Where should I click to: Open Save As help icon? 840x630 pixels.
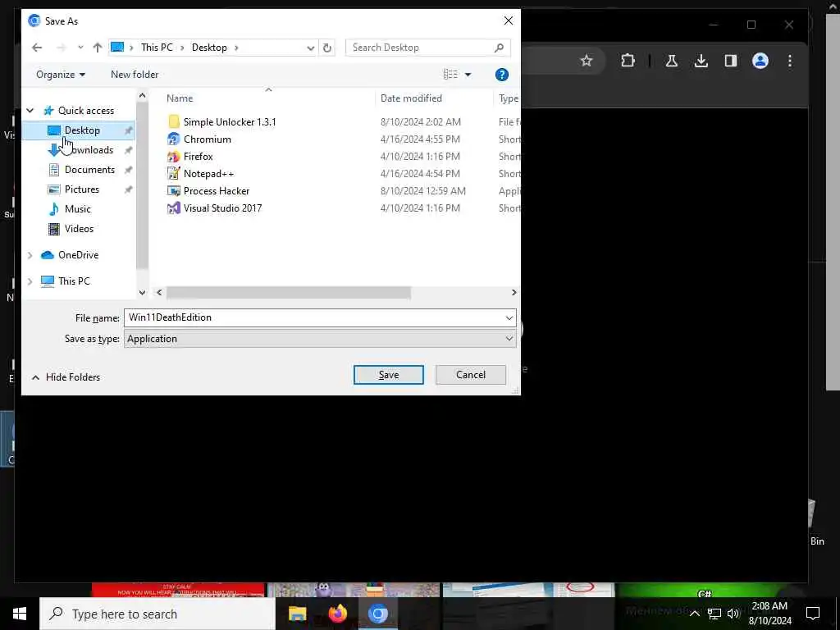point(501,75)
